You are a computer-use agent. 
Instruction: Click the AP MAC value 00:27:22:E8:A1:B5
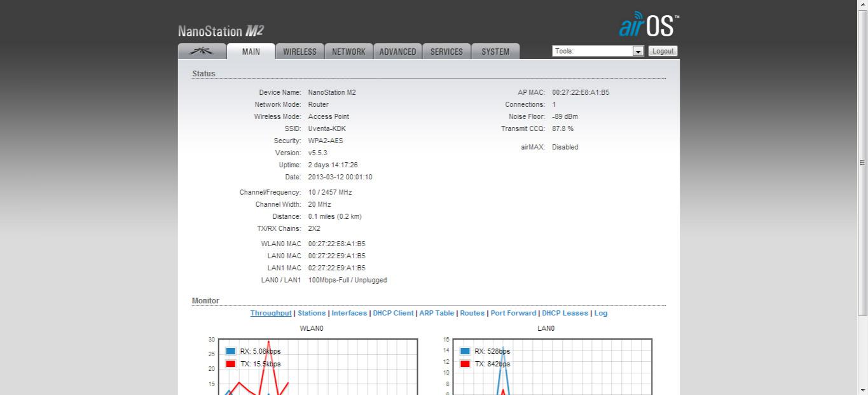click(x=581, y=92)
